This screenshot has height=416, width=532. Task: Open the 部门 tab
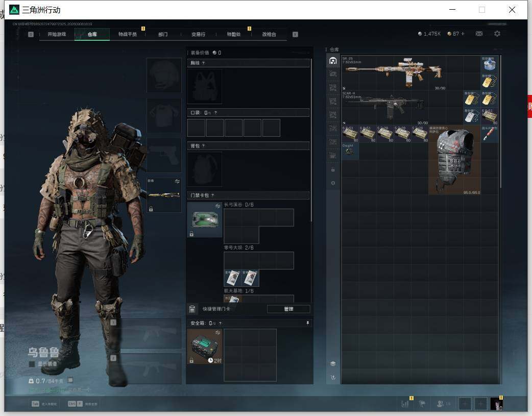[x=163, y=34]
